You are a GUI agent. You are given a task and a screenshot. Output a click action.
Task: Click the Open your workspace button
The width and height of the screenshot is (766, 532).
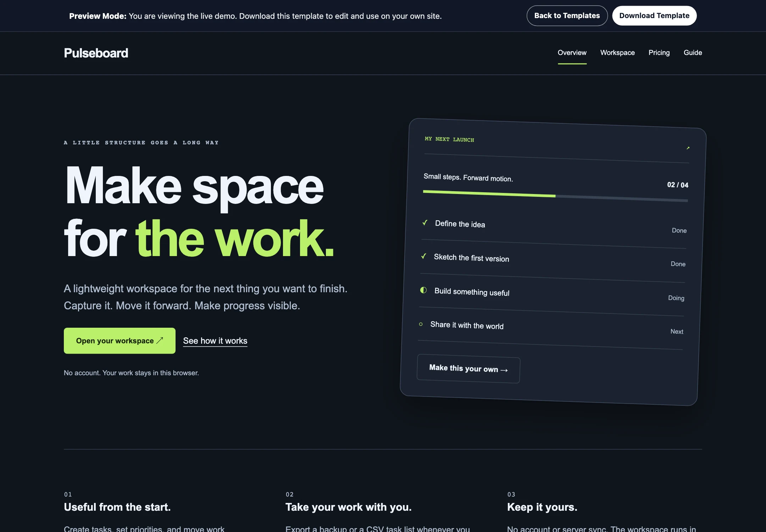[120, 340]
